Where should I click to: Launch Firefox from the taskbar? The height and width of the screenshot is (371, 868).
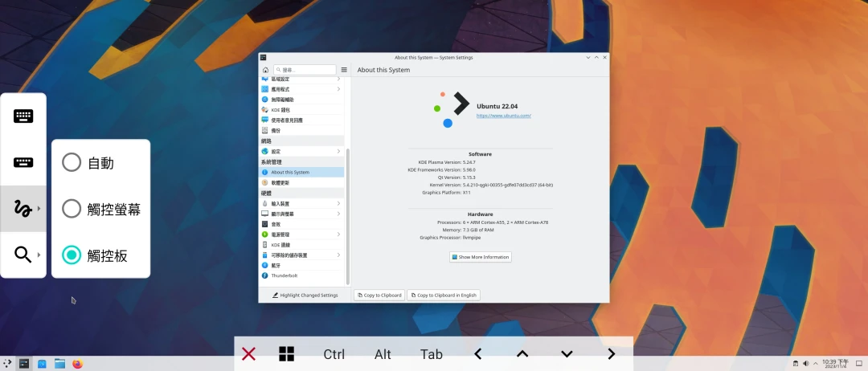78,364
